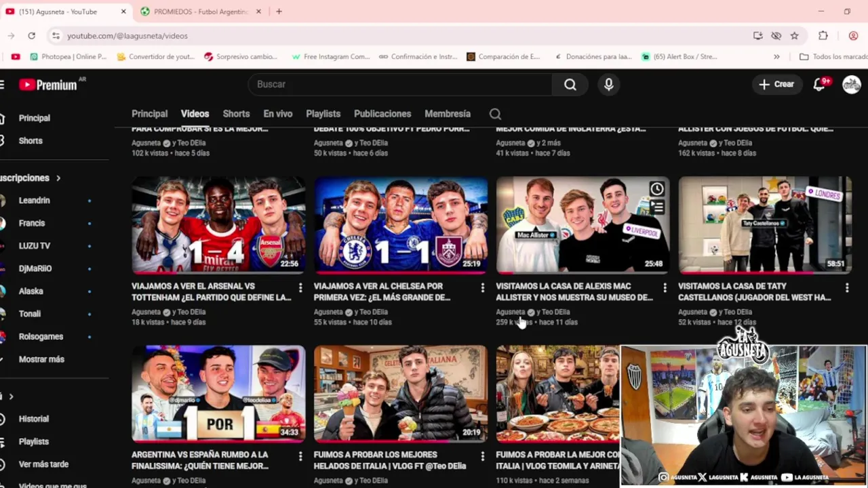Open Playlists in sidebar
Image resolution: width=868 pixels, height=488 pixels.
(34, 442)
